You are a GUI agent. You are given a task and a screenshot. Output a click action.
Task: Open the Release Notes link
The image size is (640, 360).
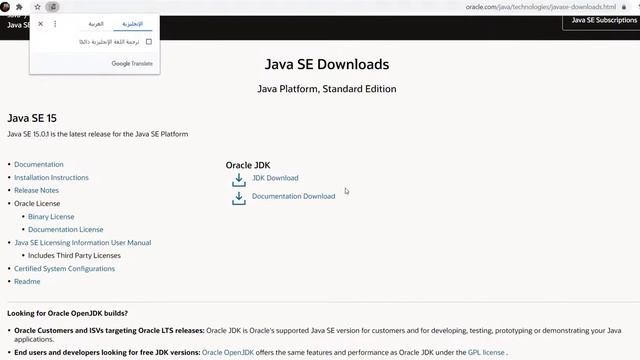(x=36, y=190)
